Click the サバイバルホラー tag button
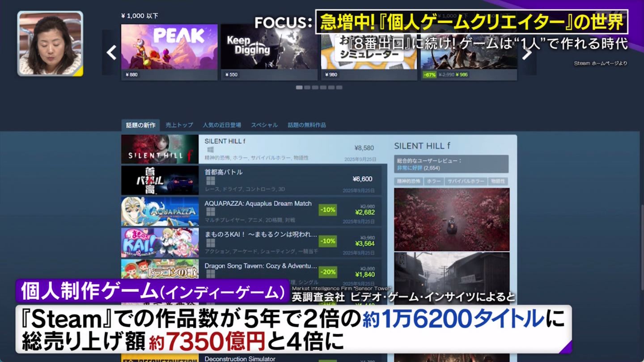The image size is (644, 362). (466, 181)
